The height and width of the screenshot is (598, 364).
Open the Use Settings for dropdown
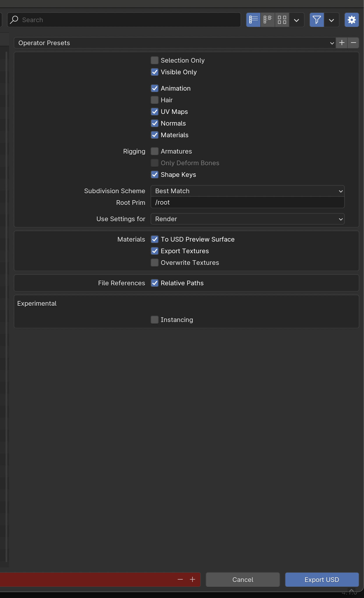coord(247,219)
